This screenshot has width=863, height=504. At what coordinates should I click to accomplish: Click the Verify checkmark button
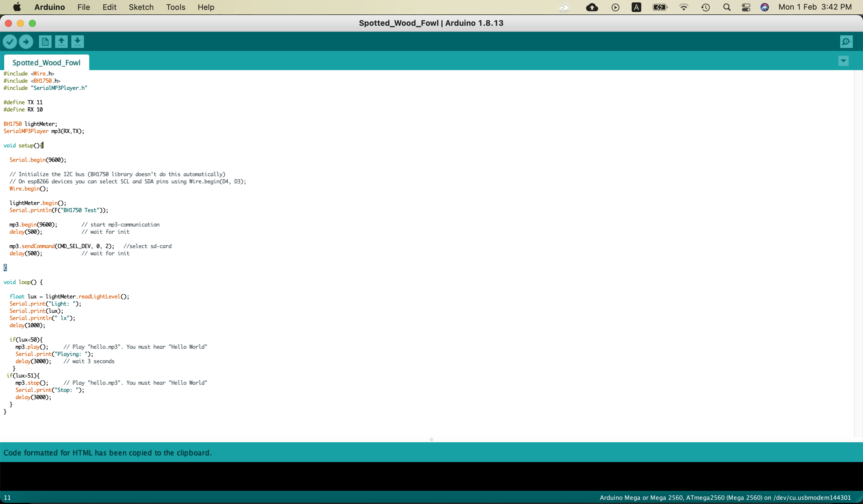point(10,42)
